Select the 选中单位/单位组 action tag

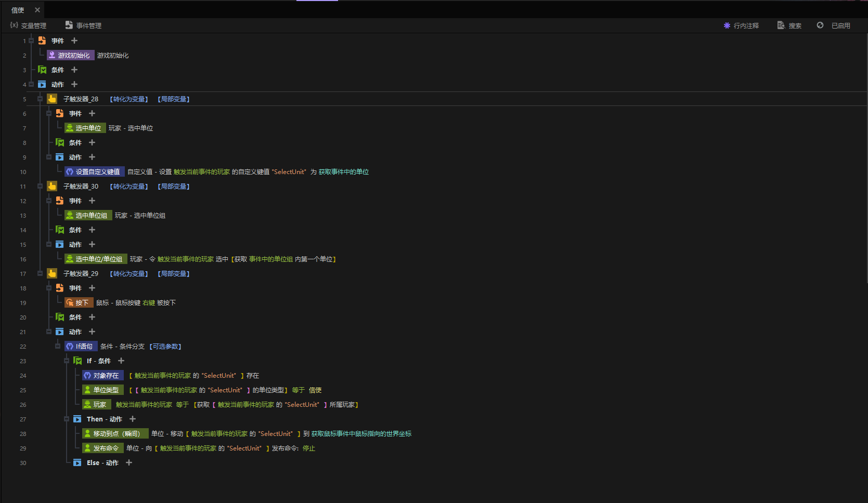coord(96,259)
